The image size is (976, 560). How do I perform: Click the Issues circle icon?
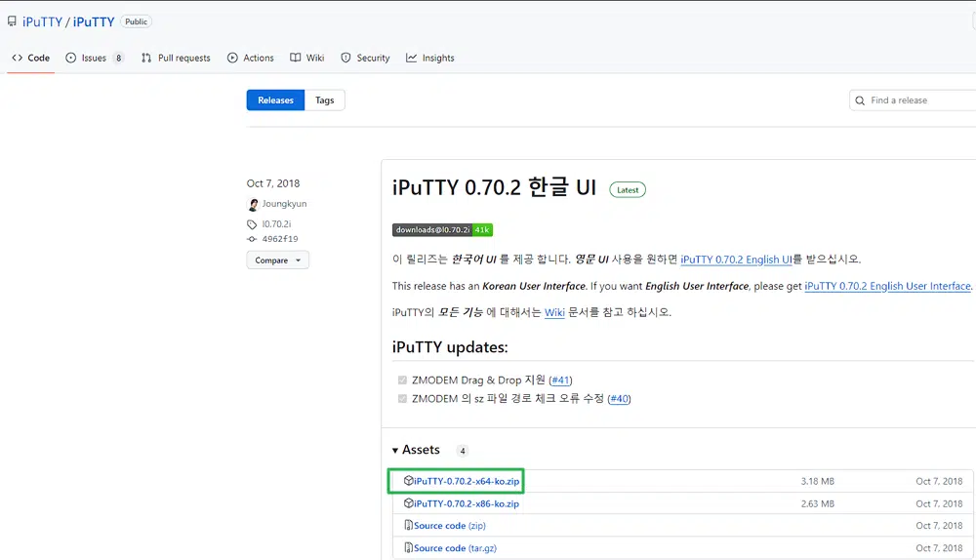(71, 58)
